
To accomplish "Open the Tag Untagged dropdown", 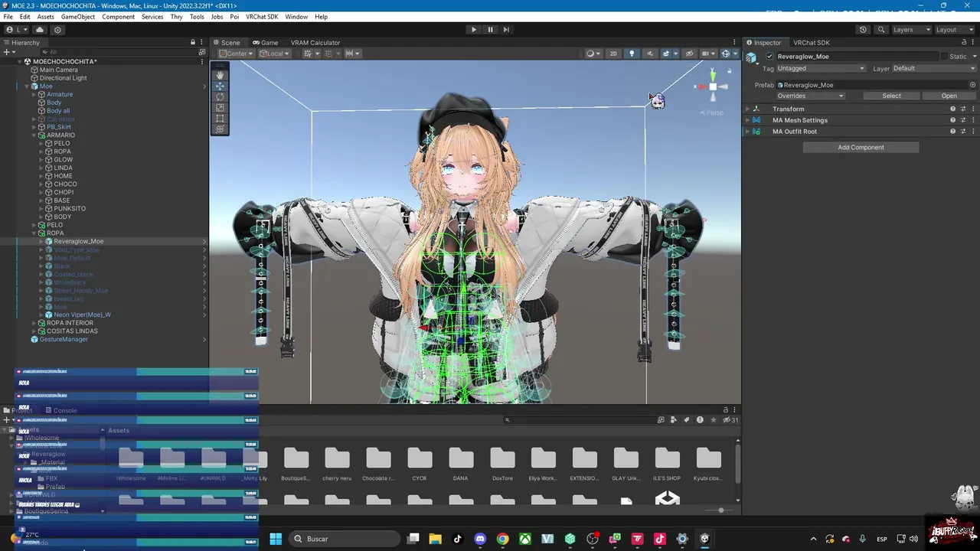I will point(822,68).
